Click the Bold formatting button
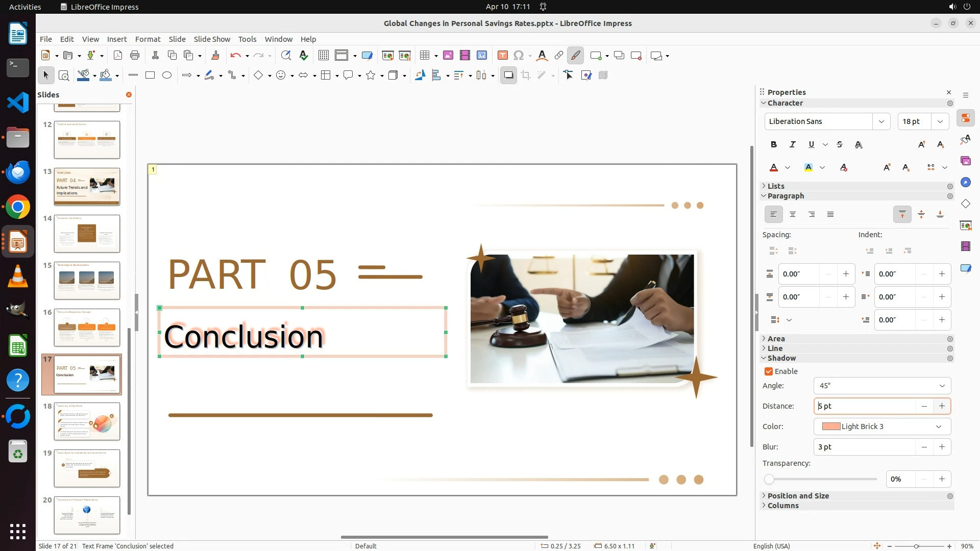The width and height of the screenshot is (980, 551). (774, 145)
